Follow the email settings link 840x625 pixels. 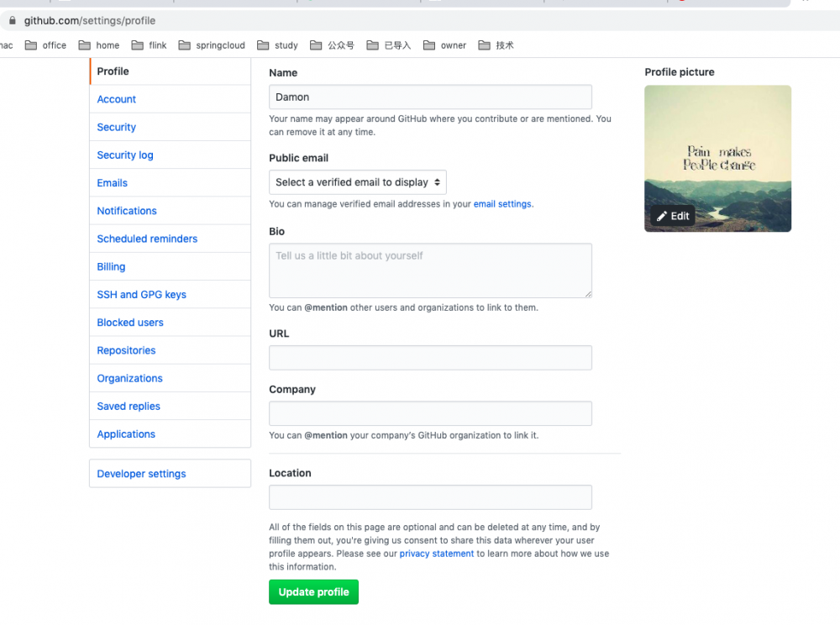[502, 204]
